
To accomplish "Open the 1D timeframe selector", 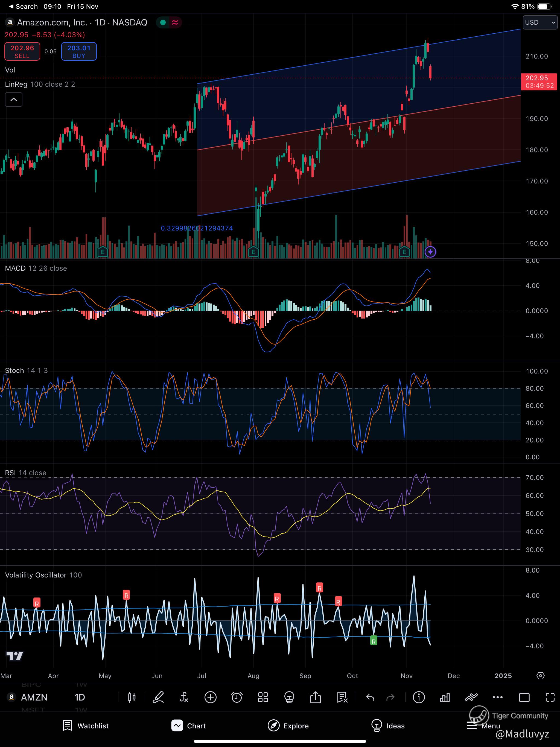I will [x=80, y=697].
